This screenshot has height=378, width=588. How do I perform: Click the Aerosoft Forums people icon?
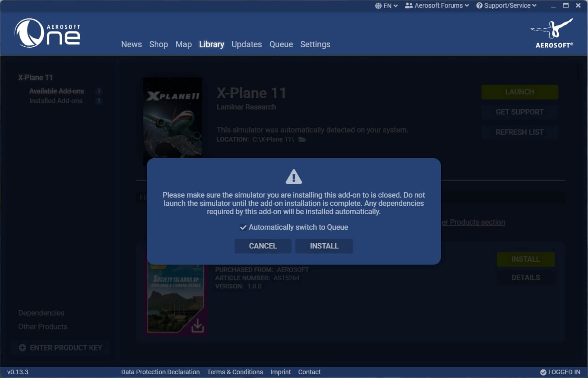tap(409, 6)
